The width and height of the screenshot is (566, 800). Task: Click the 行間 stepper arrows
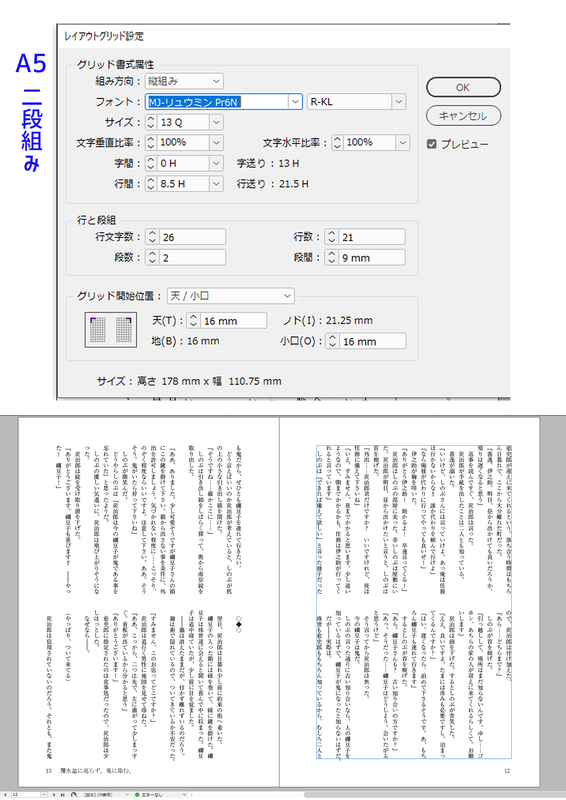151,184
